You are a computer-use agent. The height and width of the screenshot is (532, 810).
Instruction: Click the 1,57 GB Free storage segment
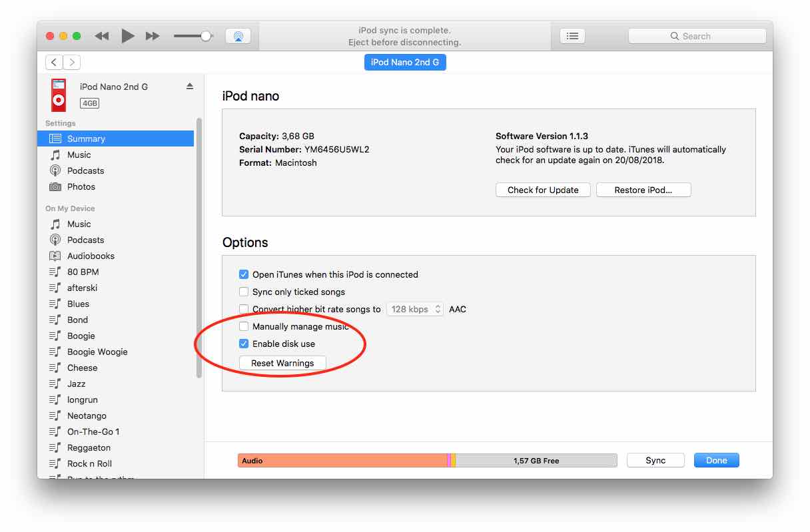536,460
